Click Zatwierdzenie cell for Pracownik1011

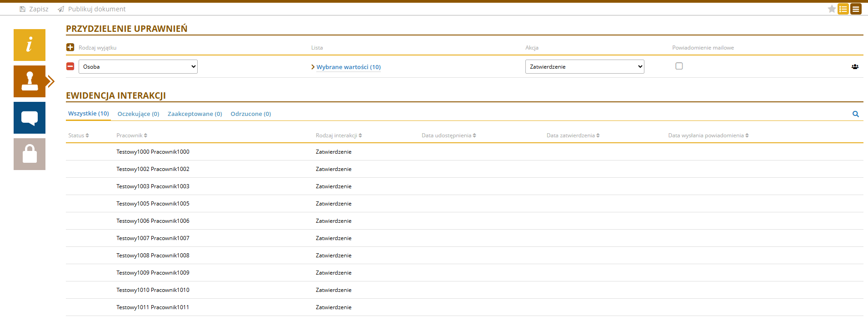click(334, 307)
